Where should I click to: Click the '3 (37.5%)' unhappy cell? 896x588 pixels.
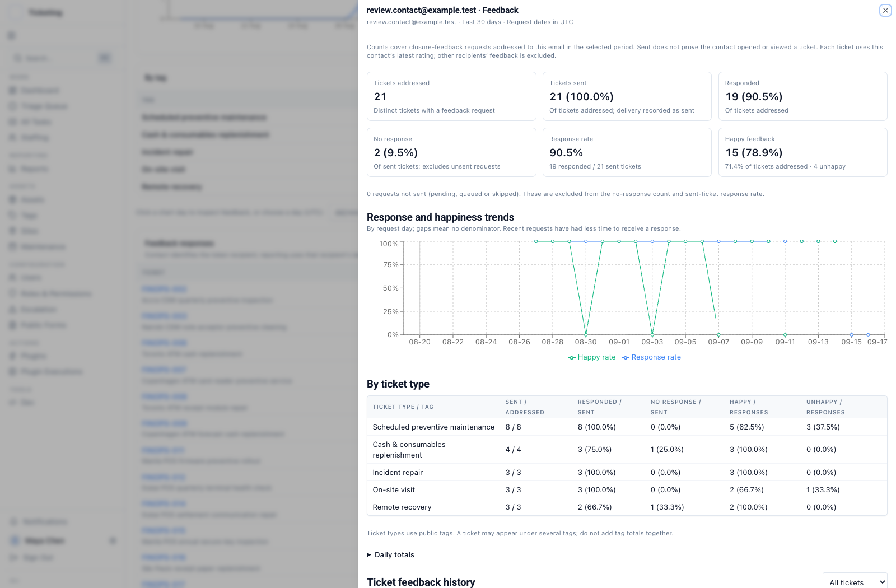[824, 427]
